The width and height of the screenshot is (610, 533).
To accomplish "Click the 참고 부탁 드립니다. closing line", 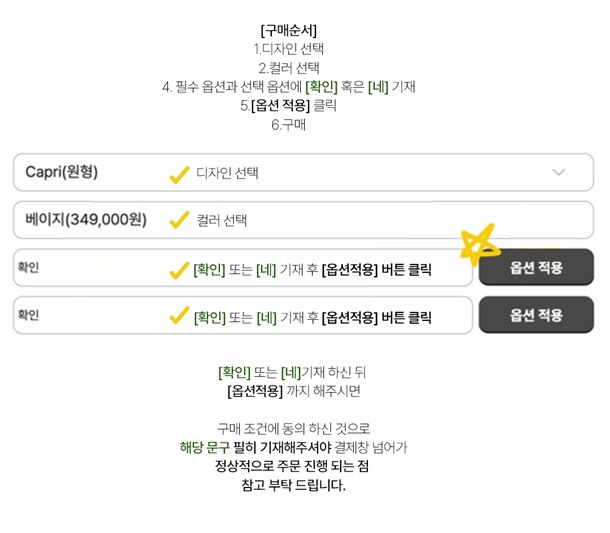I will pos(293,485).
